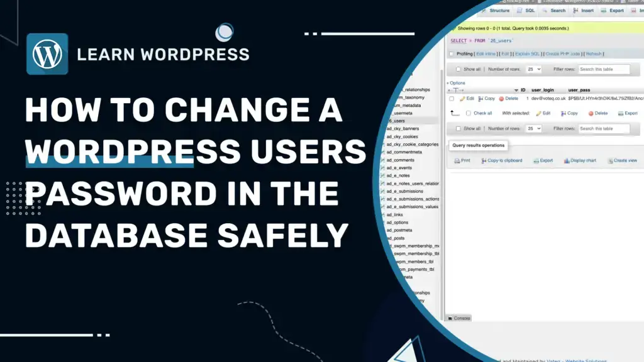Click the Edit inline link
The width and height of the screenshot is (644, 362).
486,54
